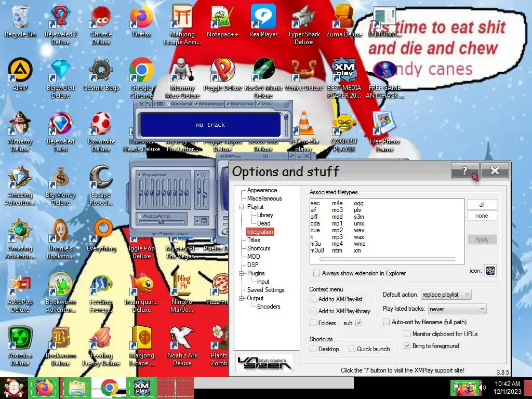Open Typer Shark Deluxe shortcut
Viewport: 532px width, 399px height.
(x=303, y=24)
